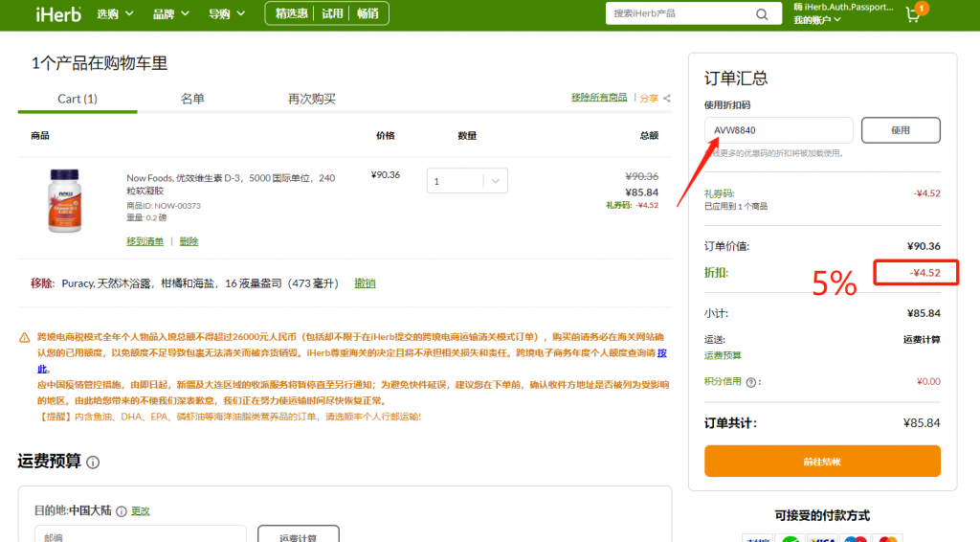Click the share icon next to 分享

coord(667,98)
